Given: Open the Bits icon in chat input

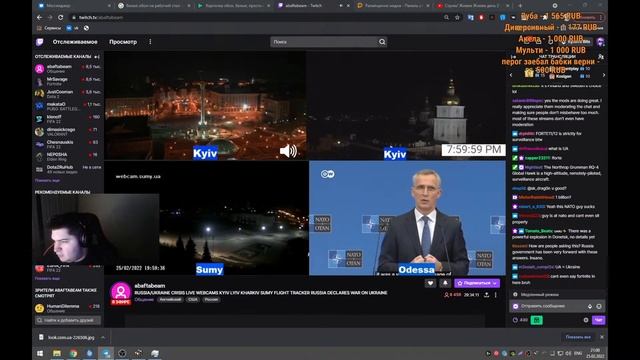Looking at the screenshot, I should click(x=590, y=306).
